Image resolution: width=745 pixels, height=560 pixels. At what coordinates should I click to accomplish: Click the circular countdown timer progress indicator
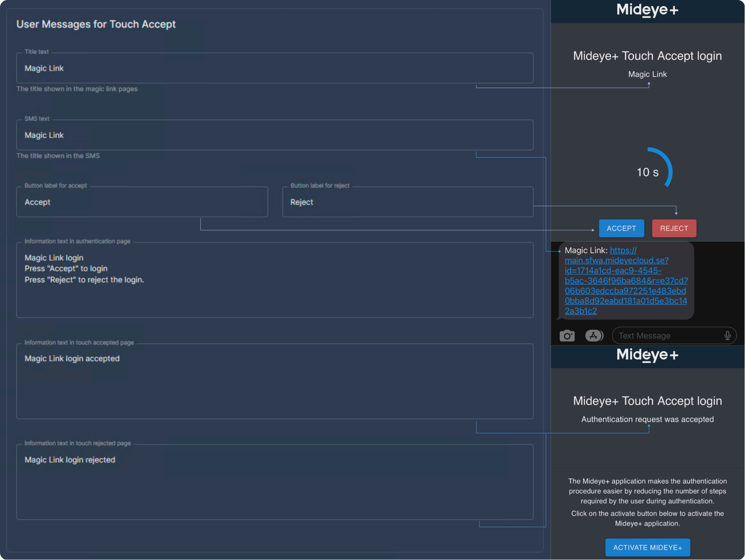pyautogui.click(x=647, y=171)
